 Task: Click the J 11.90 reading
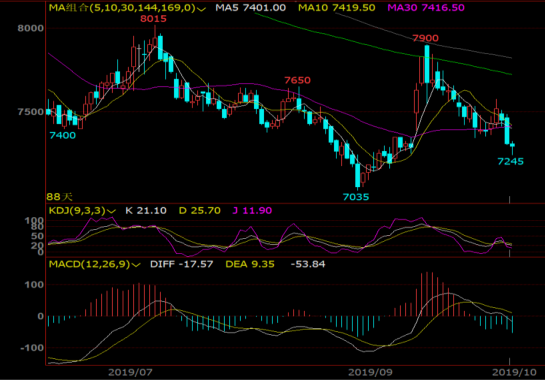tap(252, 210)
